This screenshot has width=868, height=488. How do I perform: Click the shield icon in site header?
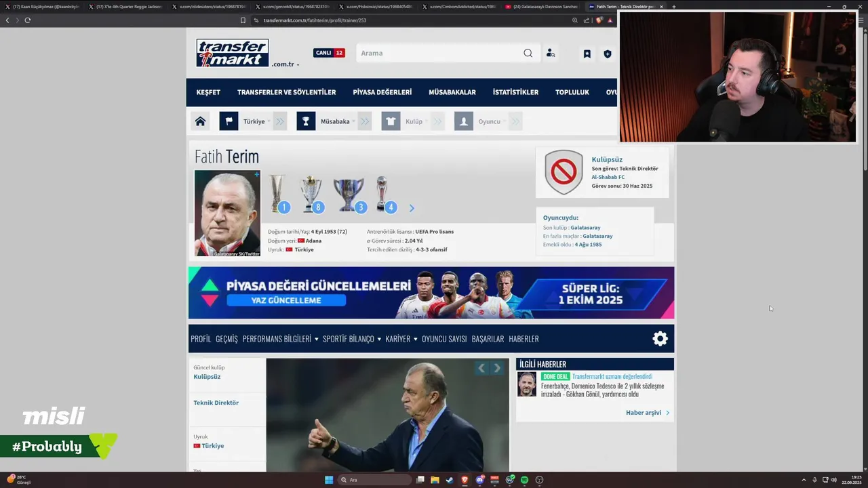coord(608,54)
